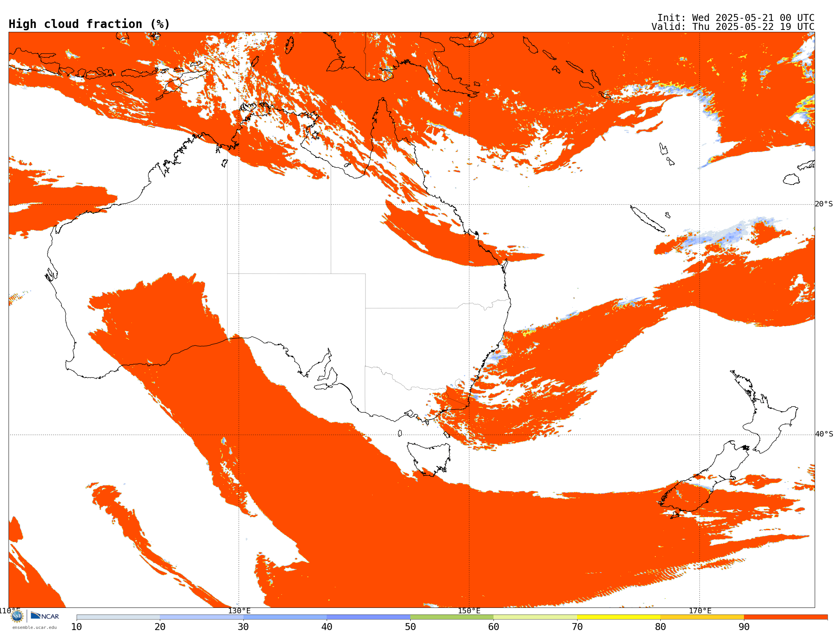Click the colorbar tick label '70'

(577, 627)
